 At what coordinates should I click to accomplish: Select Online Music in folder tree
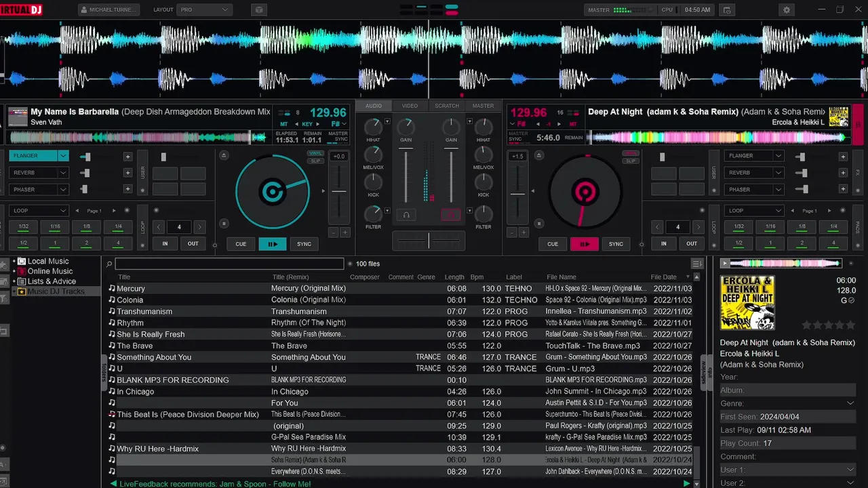50,271
